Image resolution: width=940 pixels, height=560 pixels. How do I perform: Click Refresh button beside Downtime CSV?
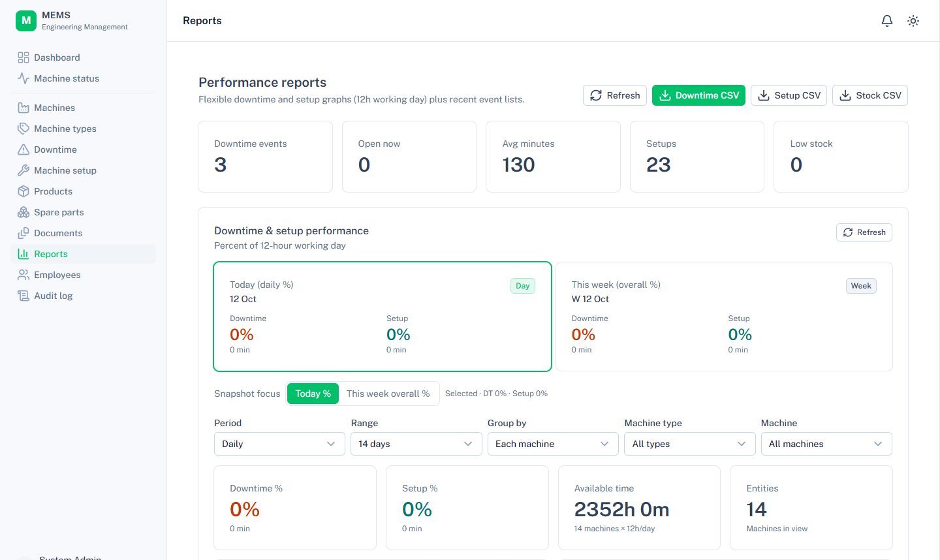tap(615, 95)
